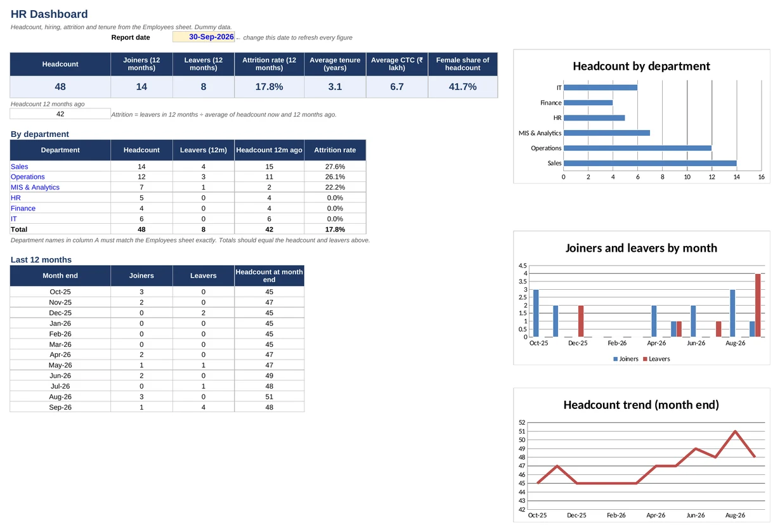Select the Apr-26 month end cell

coord(60,355)
